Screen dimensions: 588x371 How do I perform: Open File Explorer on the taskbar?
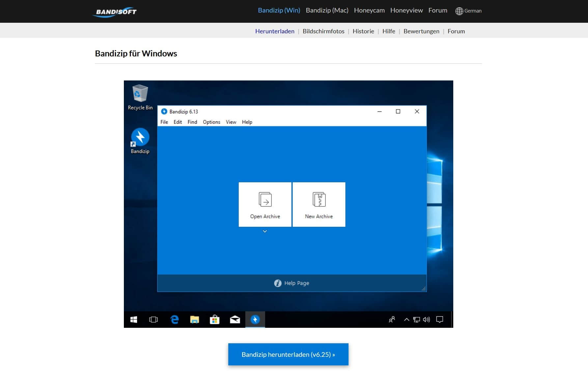coord(195,320)
